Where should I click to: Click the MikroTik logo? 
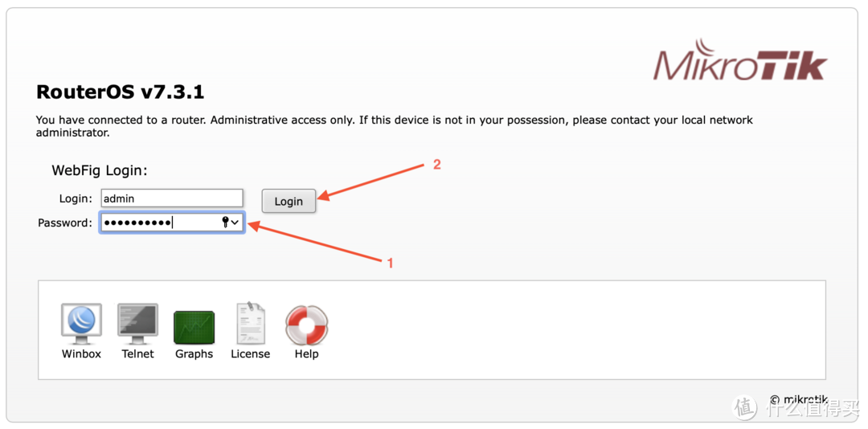coord(739,60)
